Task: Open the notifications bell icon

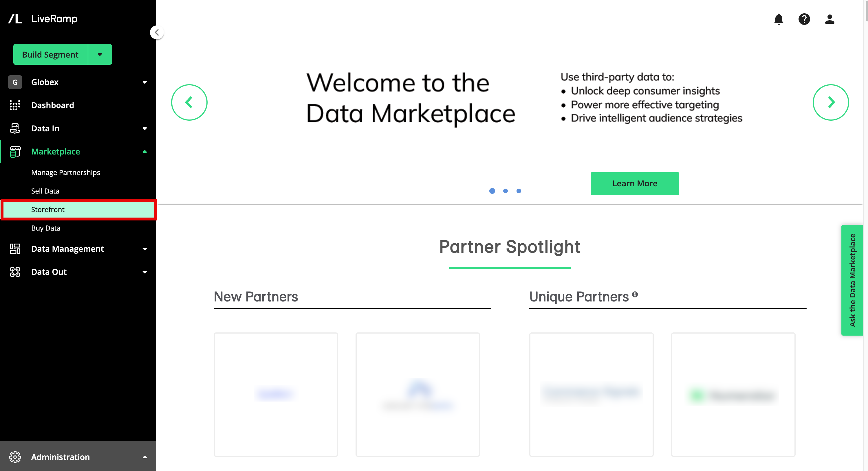Action: (778, 19)
